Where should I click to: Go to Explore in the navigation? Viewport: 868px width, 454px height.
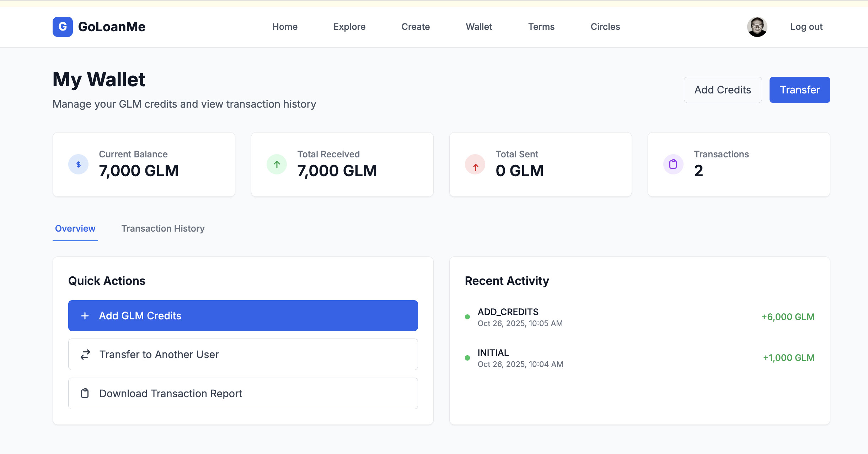tap(349, 27)
